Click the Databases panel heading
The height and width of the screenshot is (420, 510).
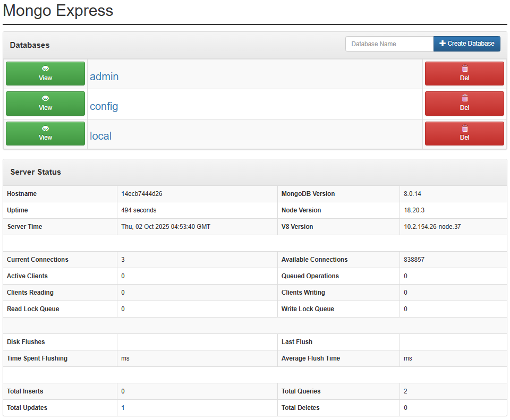click(x=30, y=45)
